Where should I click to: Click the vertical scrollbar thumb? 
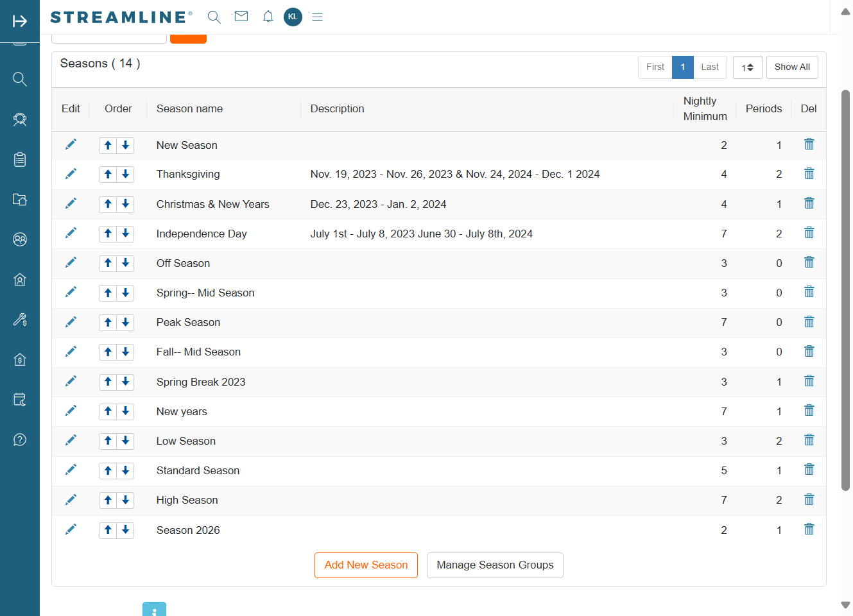(845, 290)
